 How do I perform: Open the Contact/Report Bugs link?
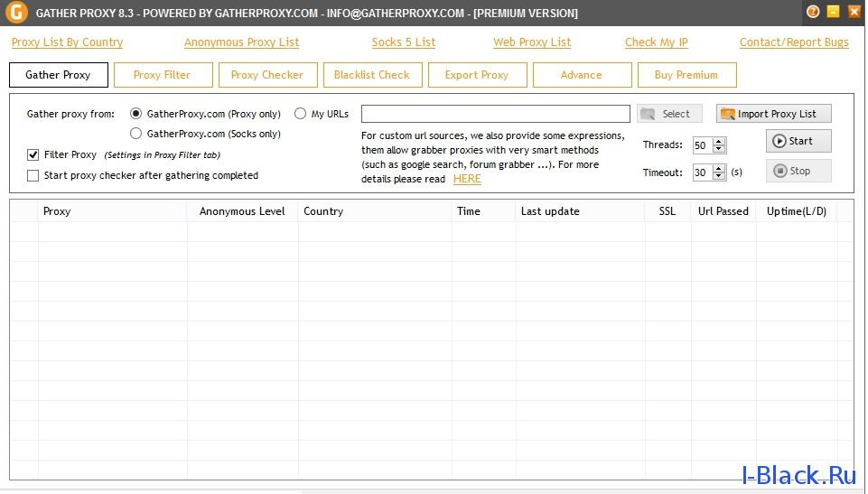(794, 42)
